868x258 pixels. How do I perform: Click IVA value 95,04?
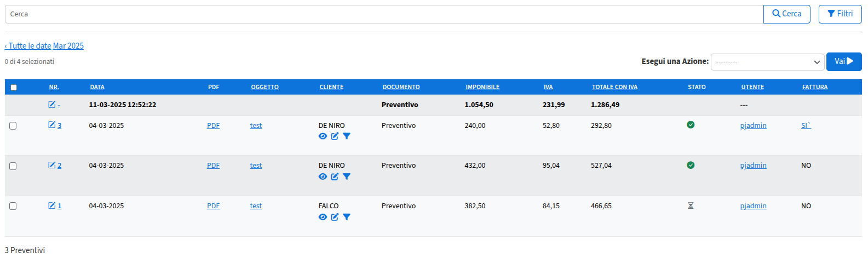[551, 165]
